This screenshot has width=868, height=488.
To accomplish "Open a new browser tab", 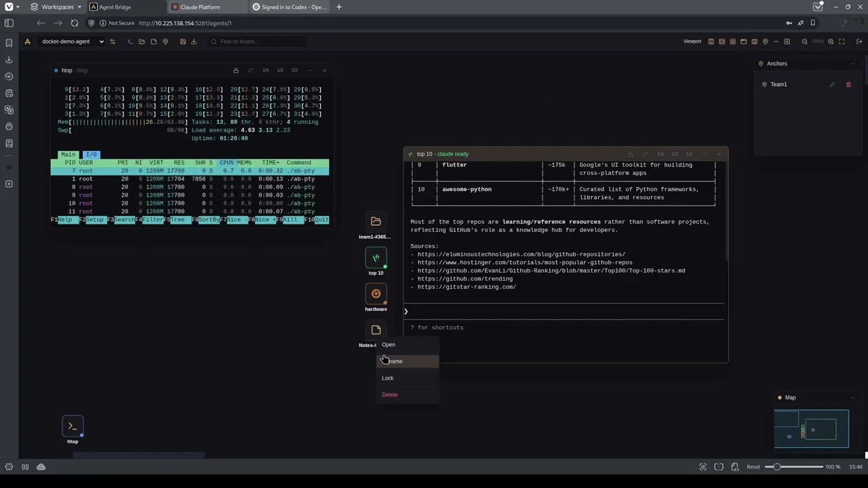I will (339, 7).
